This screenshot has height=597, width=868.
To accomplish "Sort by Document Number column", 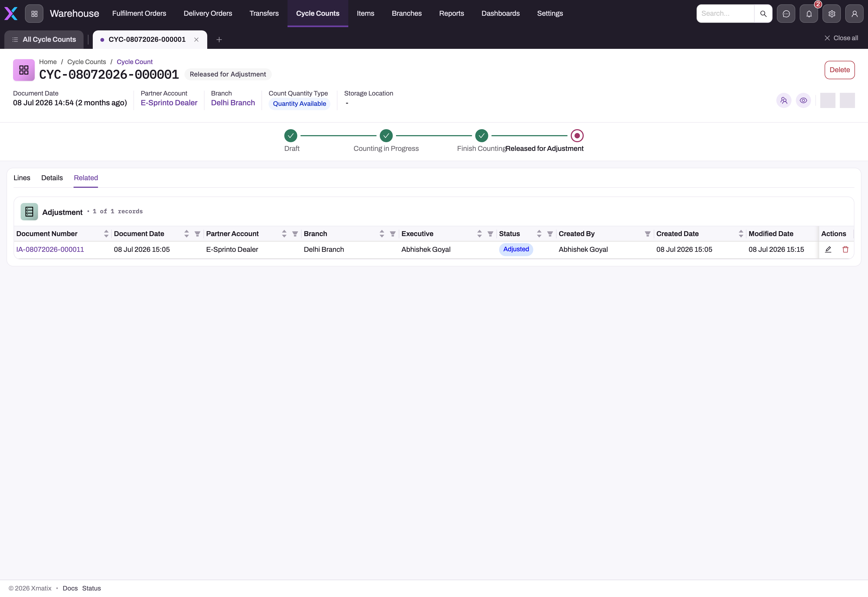I will pos(106,234).
